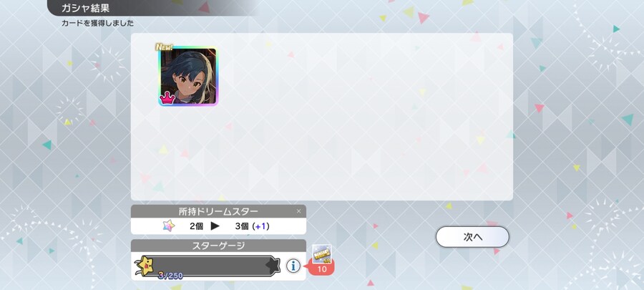Tap the rainbow dream star icon
Viewport: 644px width, 290px height.
point(169,226)
